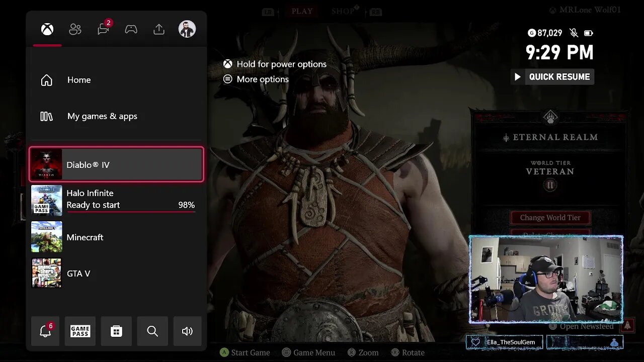Click the 9:29 PM clock
This screenshot has height=362, width=644.
(559, 52)
